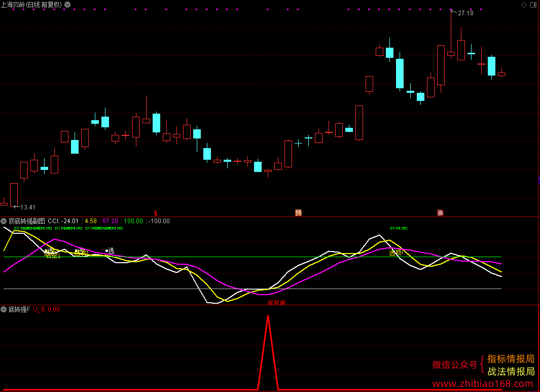Click the 底转强F indicator name

(19, 309)
